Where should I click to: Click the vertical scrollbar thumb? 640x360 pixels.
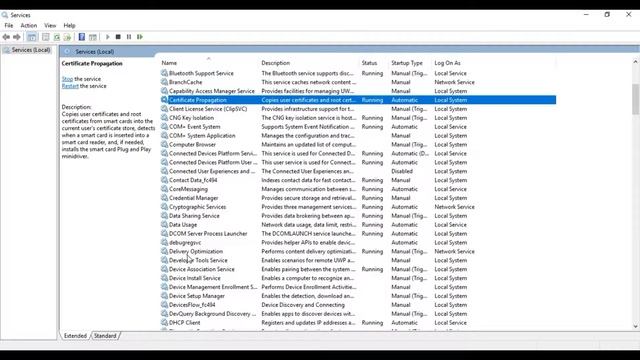[x=635, y=99]
